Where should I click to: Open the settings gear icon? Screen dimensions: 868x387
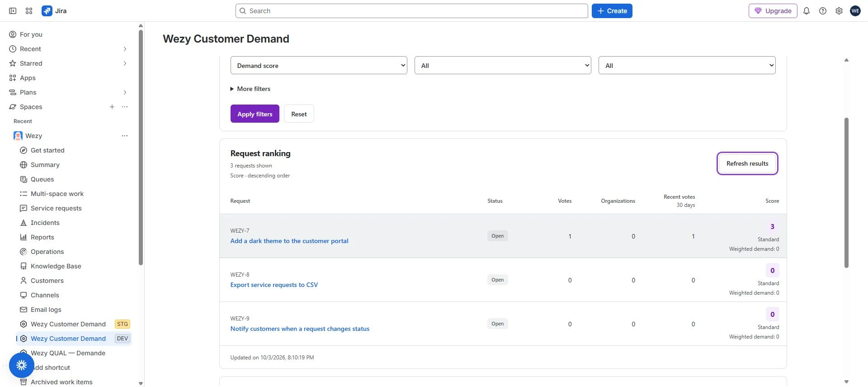pyautogui.click(x=839, y=11)
